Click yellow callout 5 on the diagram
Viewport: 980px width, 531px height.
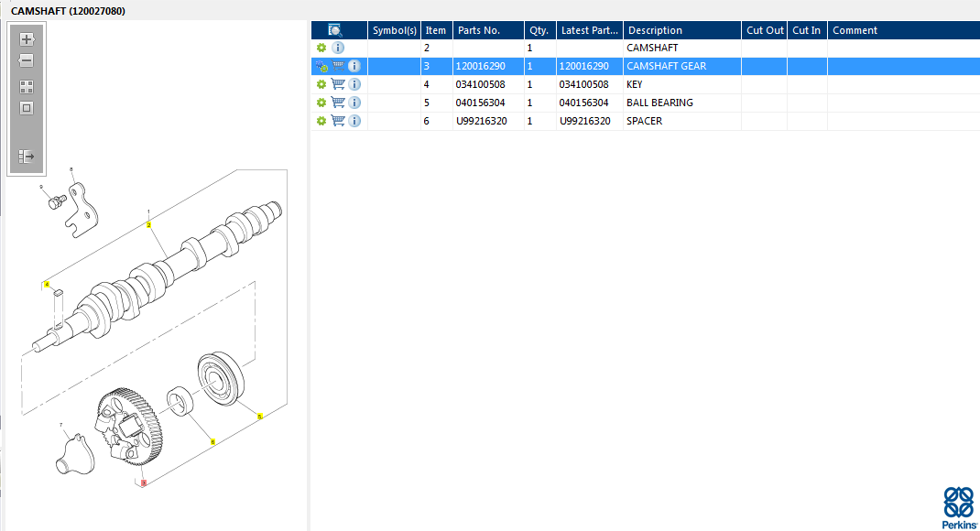click(259, 417)
